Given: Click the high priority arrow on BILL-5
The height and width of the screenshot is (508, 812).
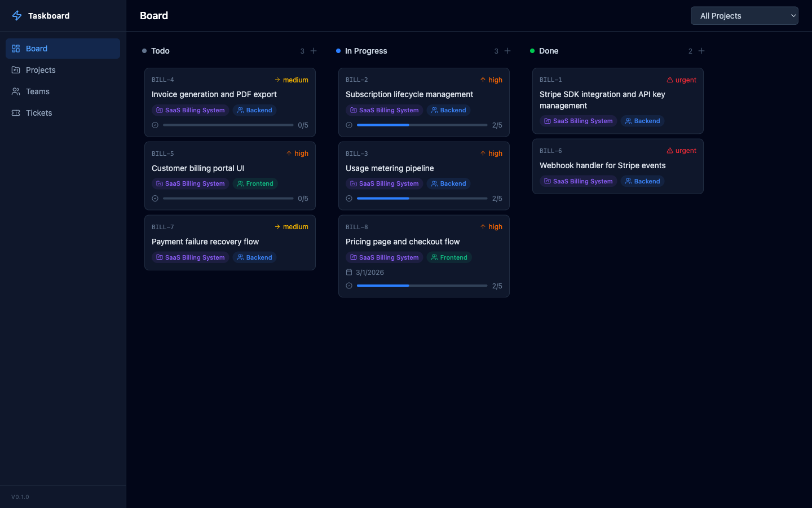Looking at the screenshot, I should [289, 153].
